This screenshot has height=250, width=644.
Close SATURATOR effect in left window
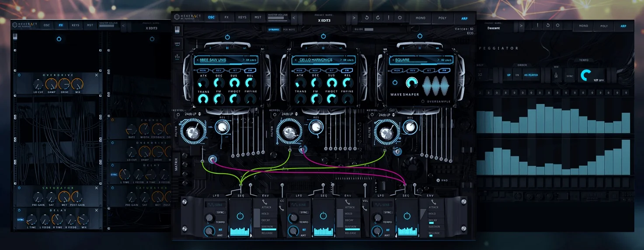coord(97,188)
